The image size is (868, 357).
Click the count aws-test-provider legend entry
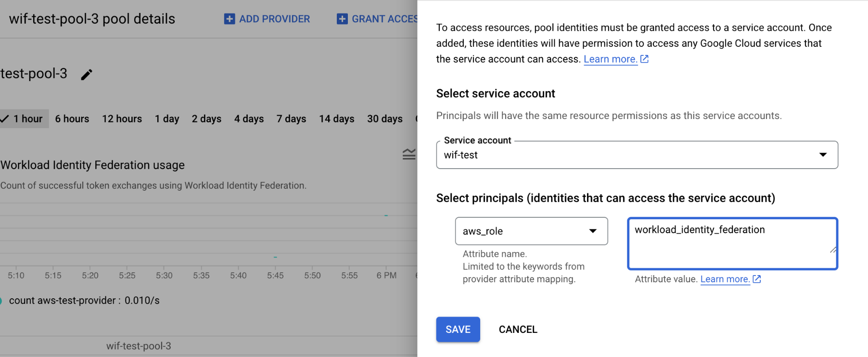(84, 301)
